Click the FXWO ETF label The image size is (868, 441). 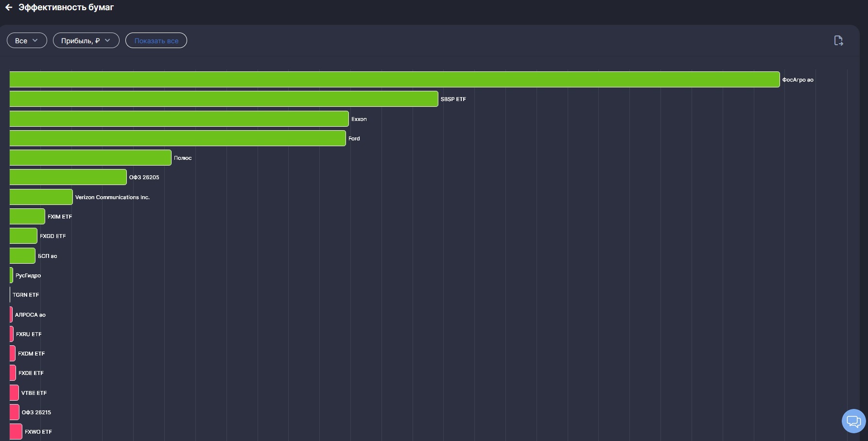pos(38,432)
